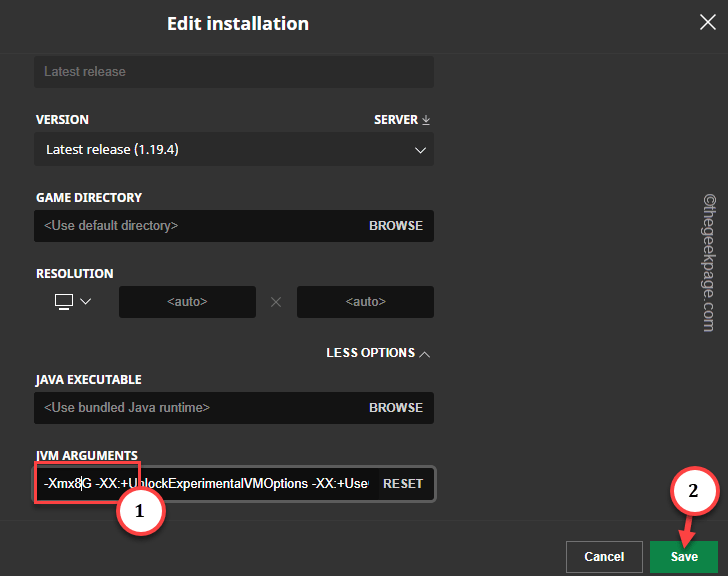728x576 pixels.
Task: Cancel the installation edits
Action: [x=604, y=557]
